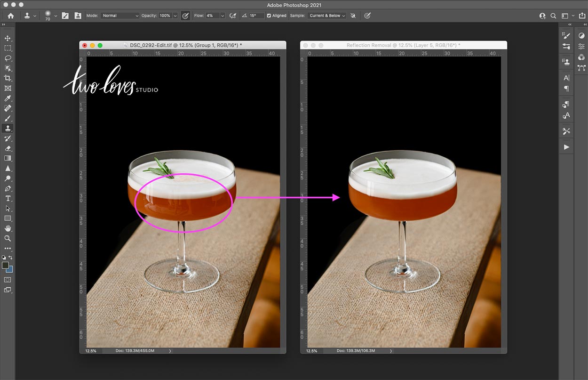Screen dimensions: 588x380
Task: Toggle Quick Mask mode
Action: (x=8, y=280)
